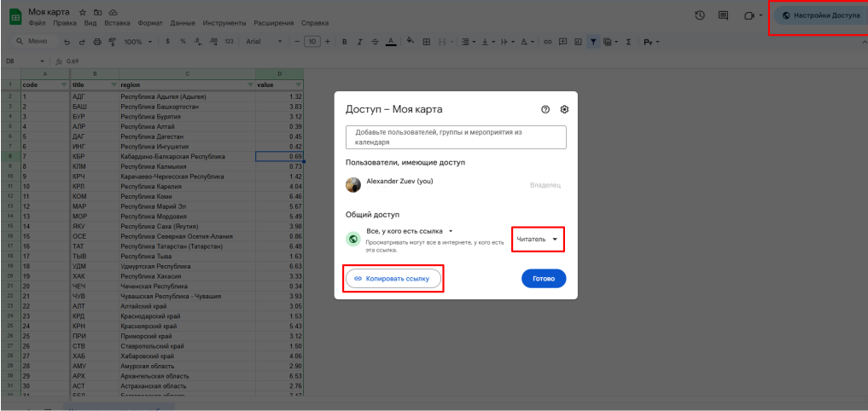Select cell with value 6.48
This screenshot has height=411, width=868.
tap(280, 246)
